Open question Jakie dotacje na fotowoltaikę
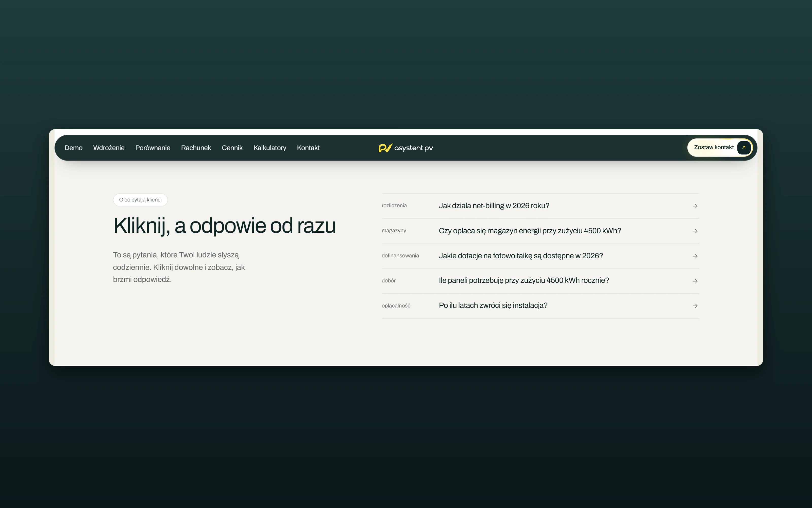Image resolution: width=812 pixels, height=508 pixels. tap(540, 256)
